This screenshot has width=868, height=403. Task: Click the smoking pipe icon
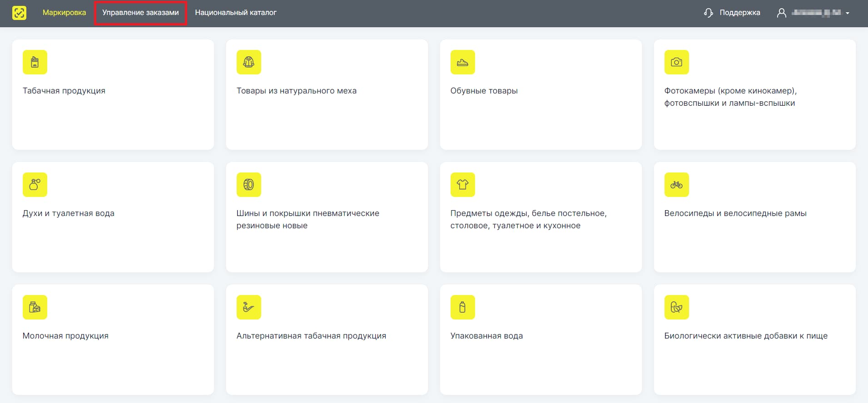point(249,307)
